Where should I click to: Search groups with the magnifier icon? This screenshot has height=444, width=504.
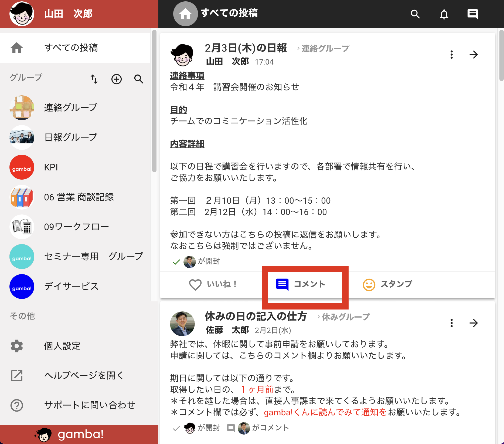(139, 79)
